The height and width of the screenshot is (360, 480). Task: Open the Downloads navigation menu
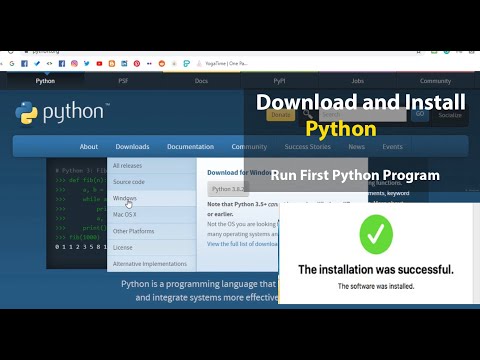click(x=132, y=147)
